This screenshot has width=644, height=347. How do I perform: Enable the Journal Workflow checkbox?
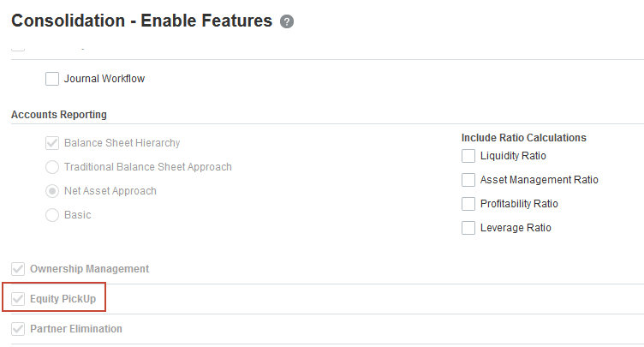52,79
